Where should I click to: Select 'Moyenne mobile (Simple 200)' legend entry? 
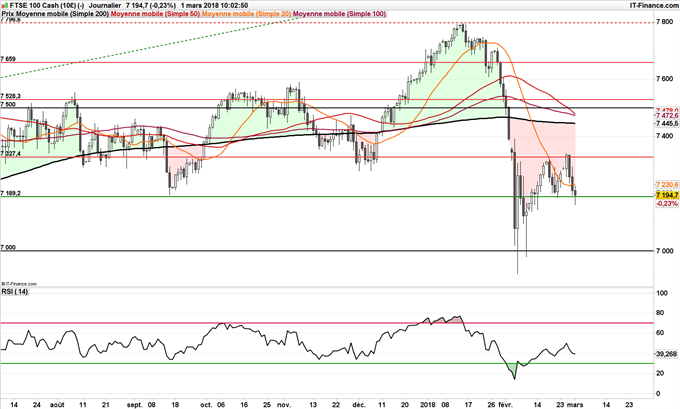[x=62, y=14]
